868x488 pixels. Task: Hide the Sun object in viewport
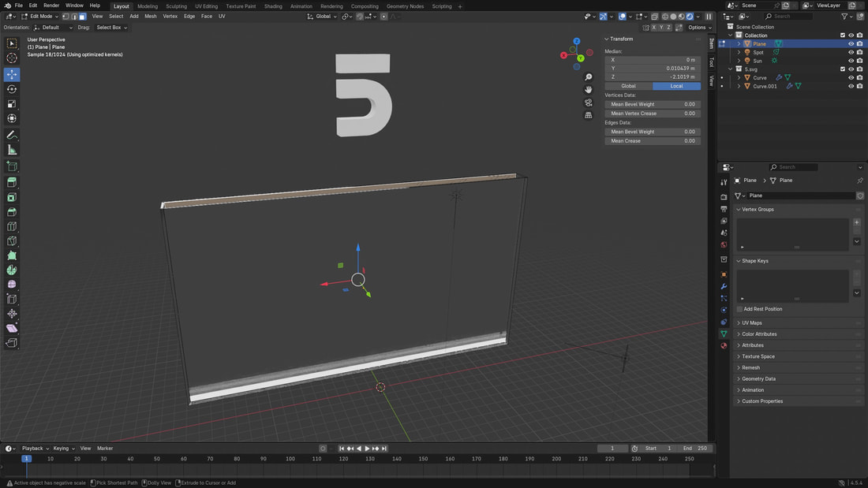tap(851, 61)
